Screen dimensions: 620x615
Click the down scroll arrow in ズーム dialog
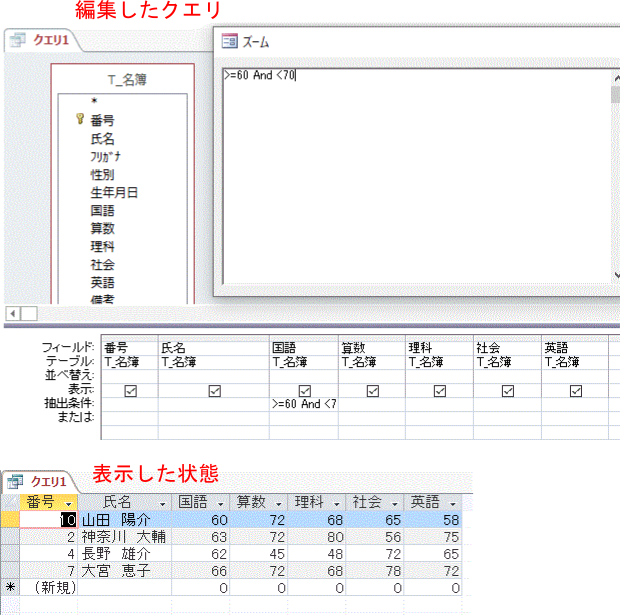click(x=616, y=275)
